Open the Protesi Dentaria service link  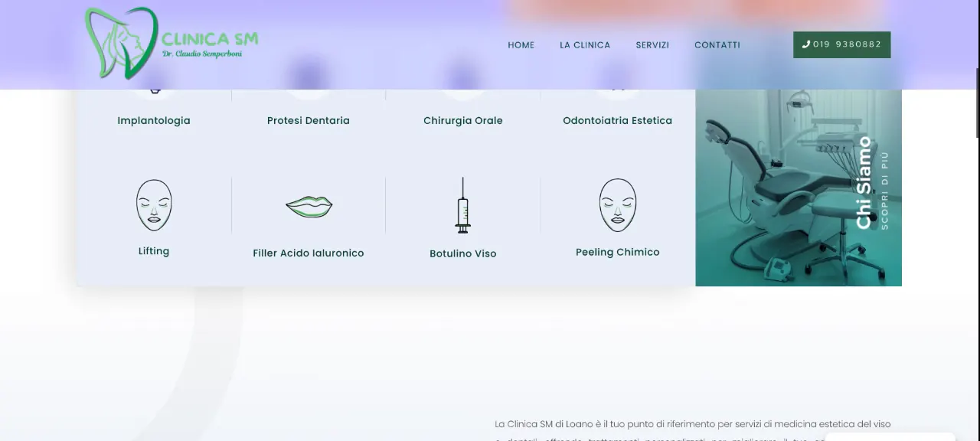[x=309, y=120]
